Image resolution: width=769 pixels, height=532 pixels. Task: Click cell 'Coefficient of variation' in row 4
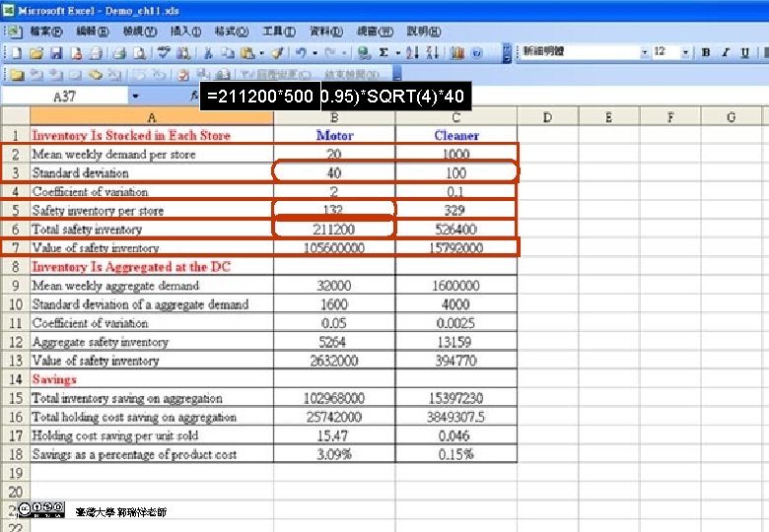click(152, 191)
